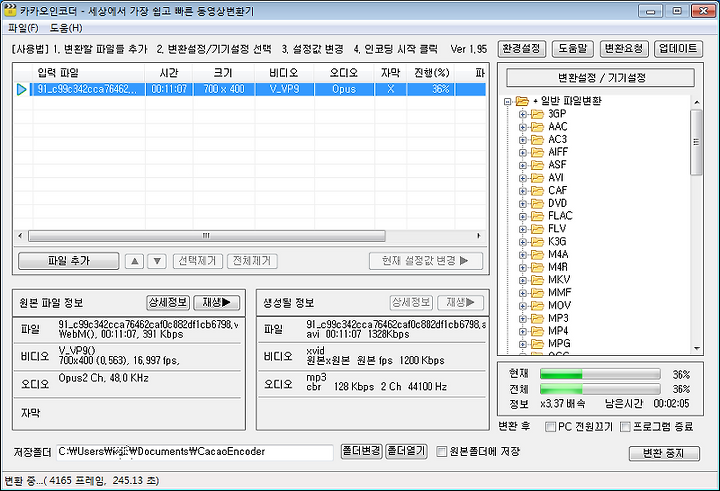Select the MOV folder icon

pos(537,305)
